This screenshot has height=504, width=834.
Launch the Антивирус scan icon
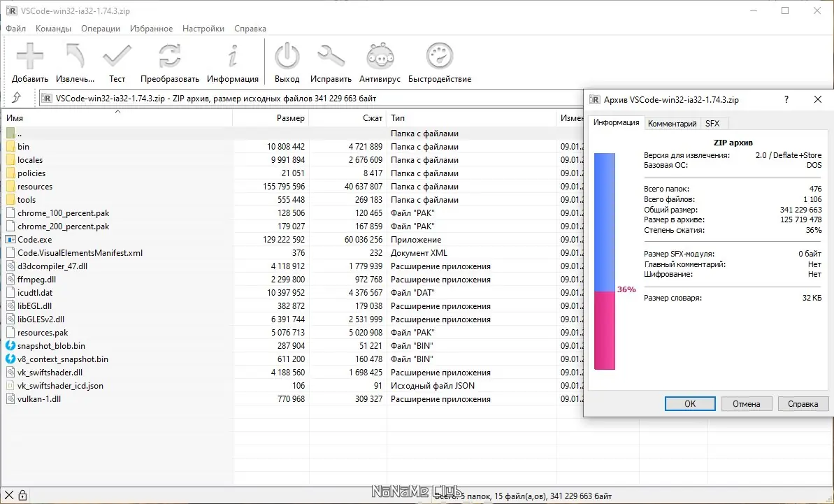(380, 56)
